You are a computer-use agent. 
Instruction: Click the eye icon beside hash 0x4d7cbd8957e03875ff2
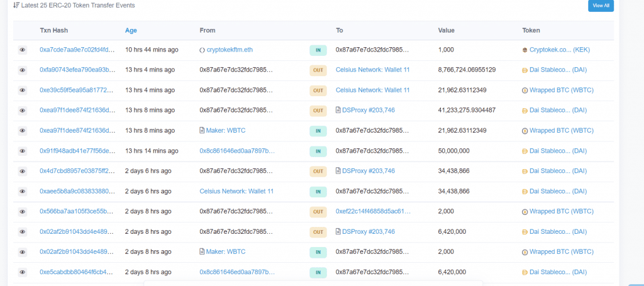23,171
